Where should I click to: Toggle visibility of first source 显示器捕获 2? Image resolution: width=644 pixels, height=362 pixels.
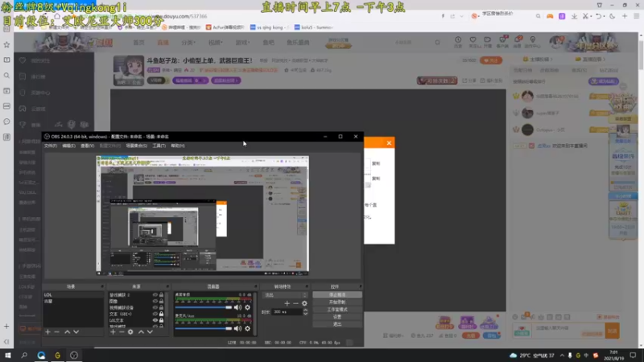point(155,294)
